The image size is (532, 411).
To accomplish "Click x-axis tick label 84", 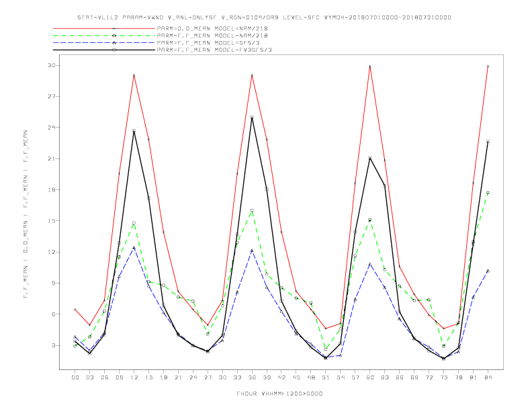I will pyautogui.click(x=488, y=377).
